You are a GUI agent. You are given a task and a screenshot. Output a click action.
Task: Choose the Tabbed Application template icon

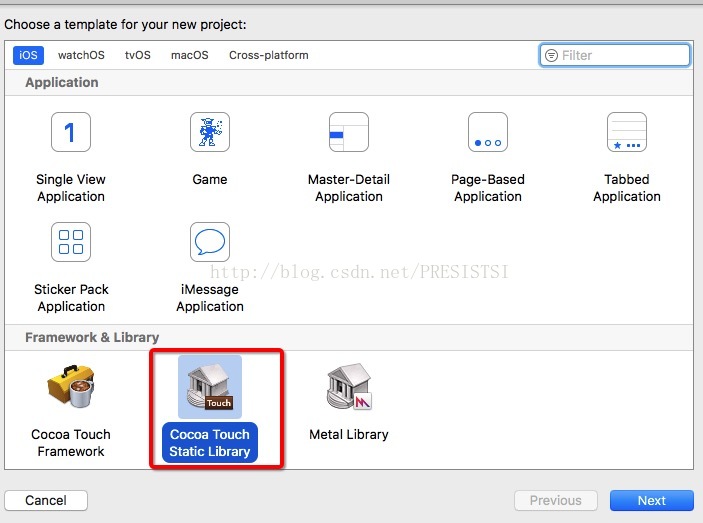tap(627, 132)
